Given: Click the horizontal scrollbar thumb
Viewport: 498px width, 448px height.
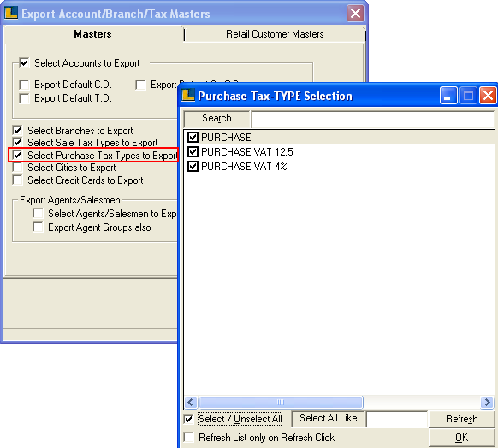Looking at the screenshot, I should click(281, 403).
